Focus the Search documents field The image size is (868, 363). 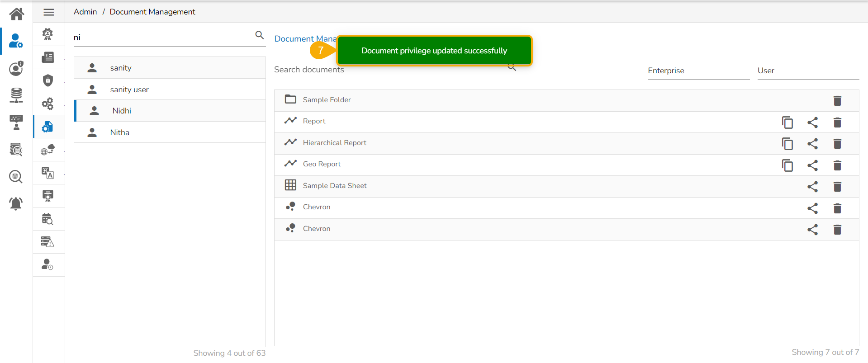[396, 70]
